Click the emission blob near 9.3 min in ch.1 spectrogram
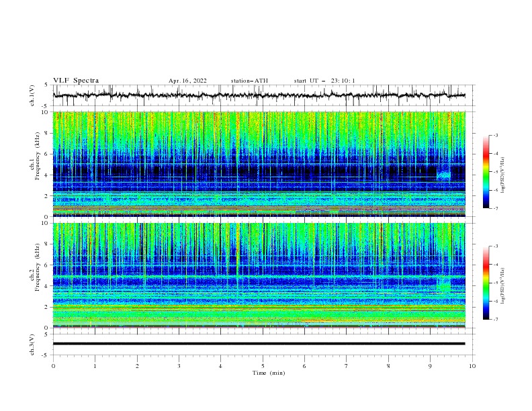Screen dimensions: 532x411 click(x=444, y=176)
